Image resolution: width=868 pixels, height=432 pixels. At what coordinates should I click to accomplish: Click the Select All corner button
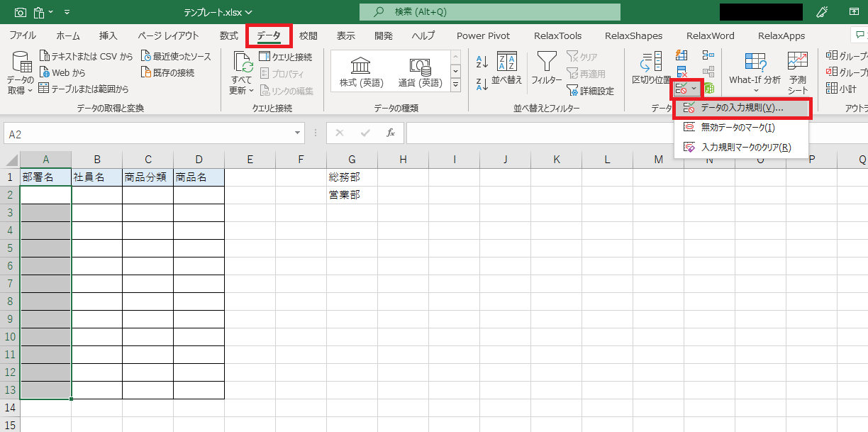click(x=10, y=160)
